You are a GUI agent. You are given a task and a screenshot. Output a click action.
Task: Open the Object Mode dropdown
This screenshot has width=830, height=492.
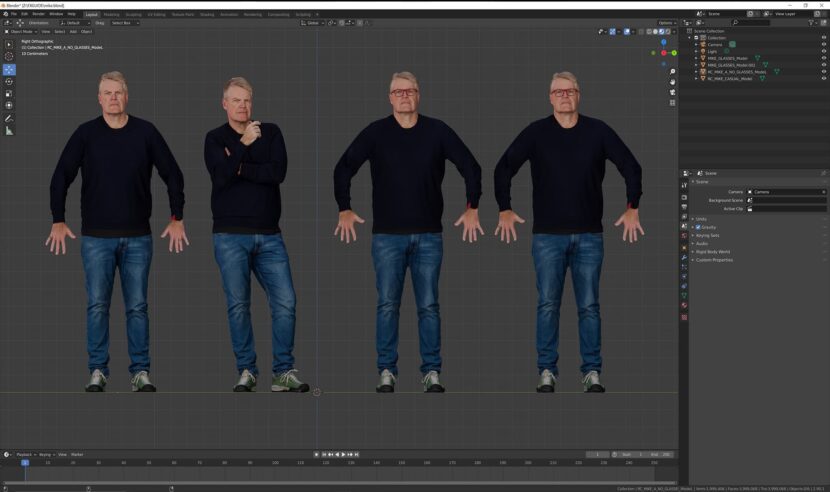20,31
